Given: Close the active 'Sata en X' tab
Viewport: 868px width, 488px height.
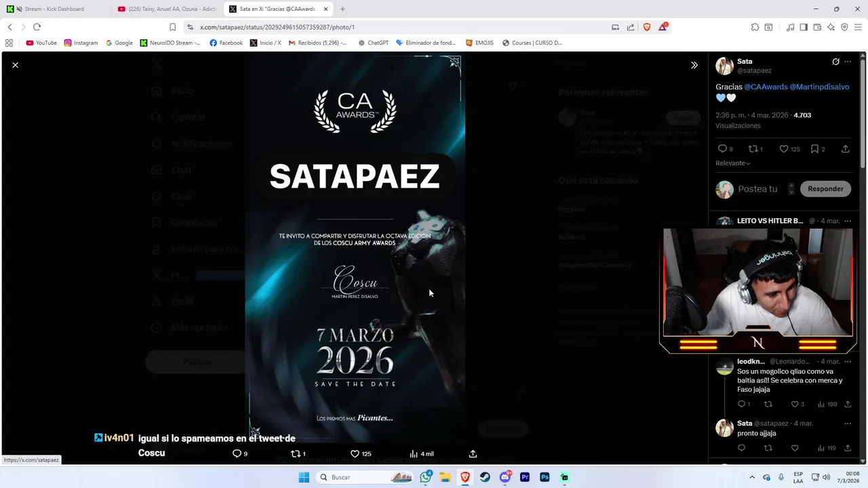Looking at the screenshot, I should 325,9.
